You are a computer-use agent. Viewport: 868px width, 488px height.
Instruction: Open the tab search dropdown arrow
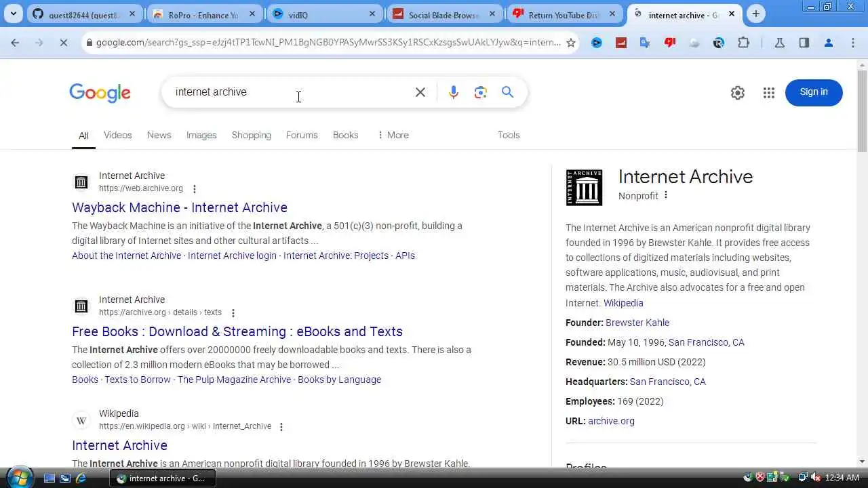pos(14,14)
